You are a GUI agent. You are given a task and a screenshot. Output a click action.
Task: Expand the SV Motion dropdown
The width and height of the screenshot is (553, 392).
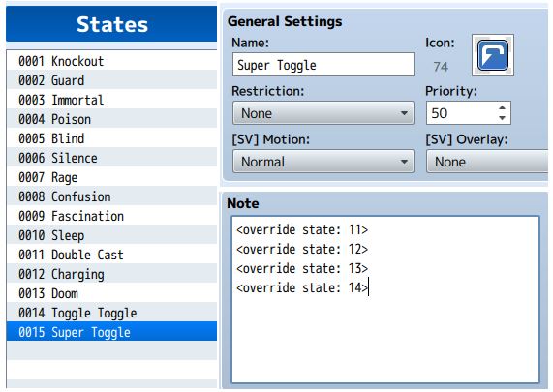[323, 162]
